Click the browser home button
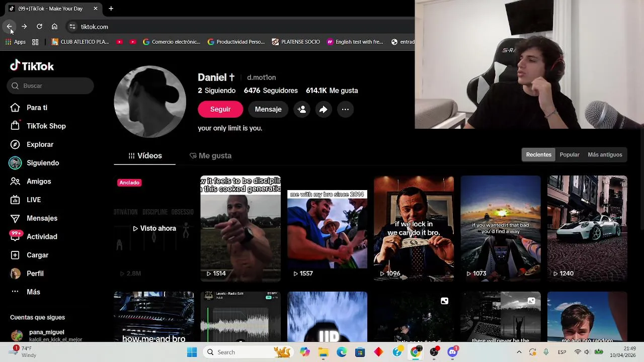The width and height of the screenshot is (644, 362). tap(54, 27)
